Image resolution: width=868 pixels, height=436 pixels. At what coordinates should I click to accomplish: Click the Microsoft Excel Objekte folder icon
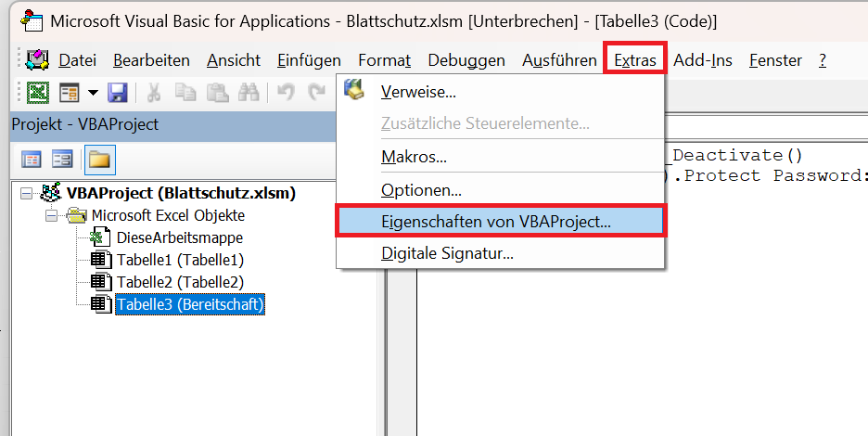point(76,215)
